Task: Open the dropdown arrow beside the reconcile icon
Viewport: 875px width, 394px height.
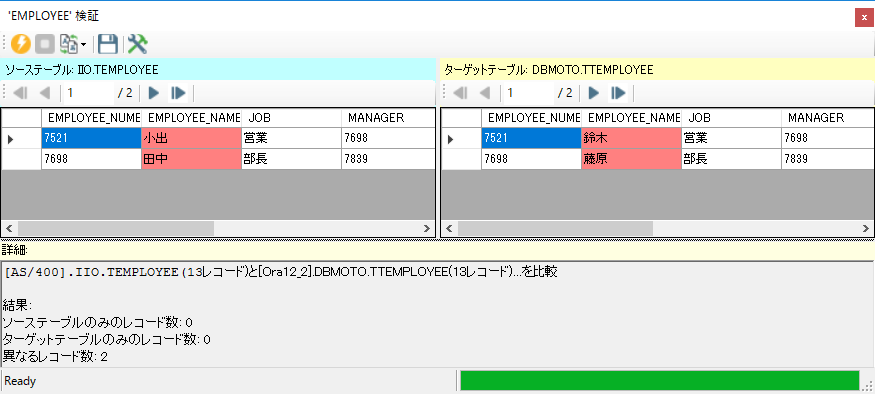Action: pos(83,44)
